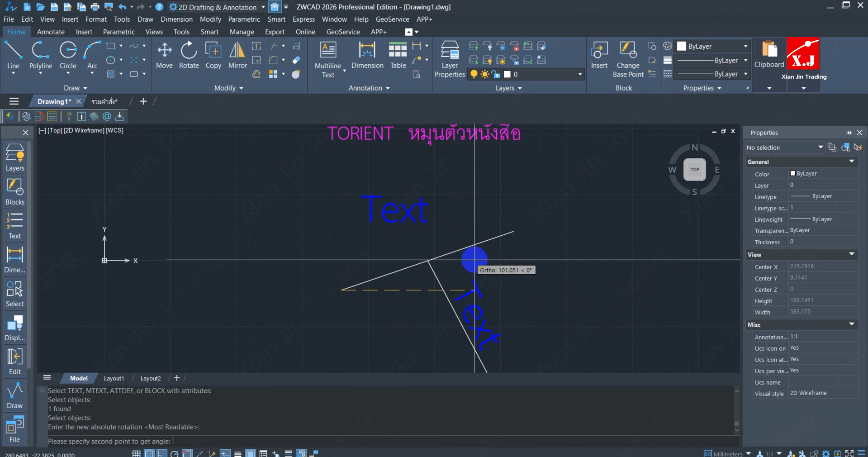Switch to the Layout1 tab
Viewport: 868px width, 457px height.
(x=114, y=378)
